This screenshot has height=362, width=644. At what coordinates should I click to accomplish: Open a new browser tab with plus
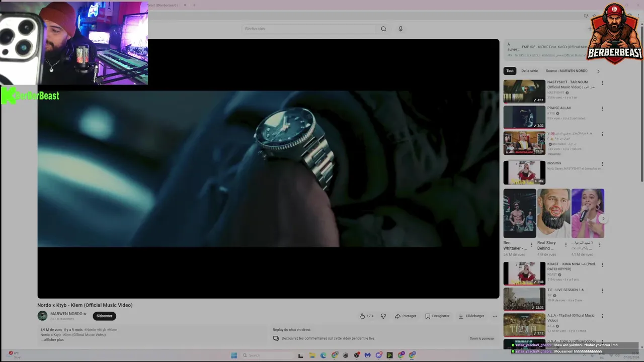point(194,5)
